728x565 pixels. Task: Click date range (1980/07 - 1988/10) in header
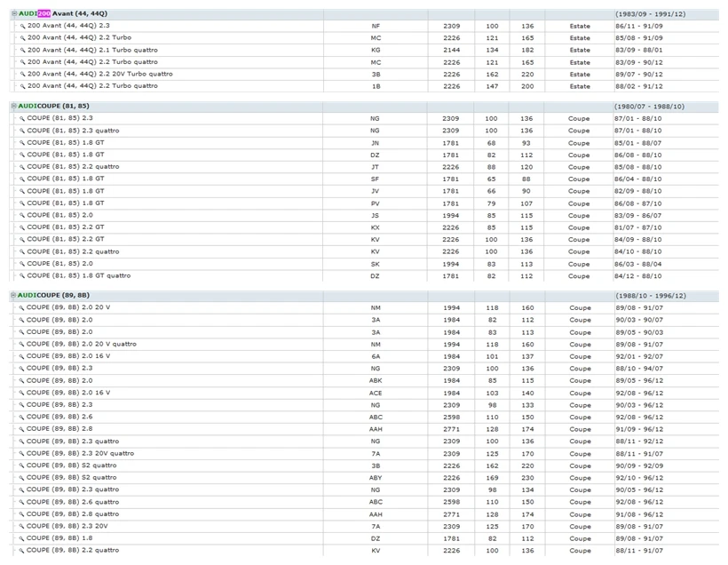pyautogui.click(x=649, y=107)
